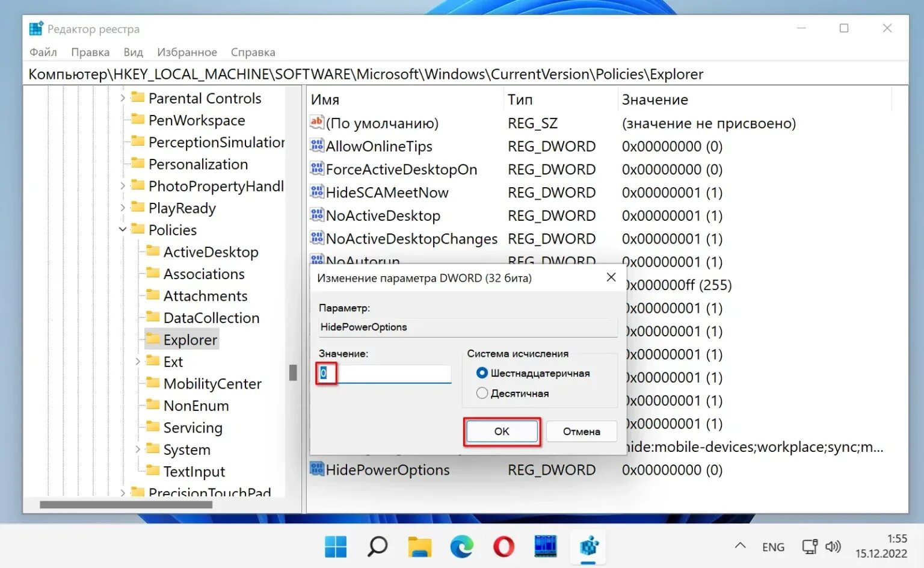Open the Файл menu
Image resolution: width=924 pixels, height=568 pixels.
pyautogui.click(x=43, y=52)
